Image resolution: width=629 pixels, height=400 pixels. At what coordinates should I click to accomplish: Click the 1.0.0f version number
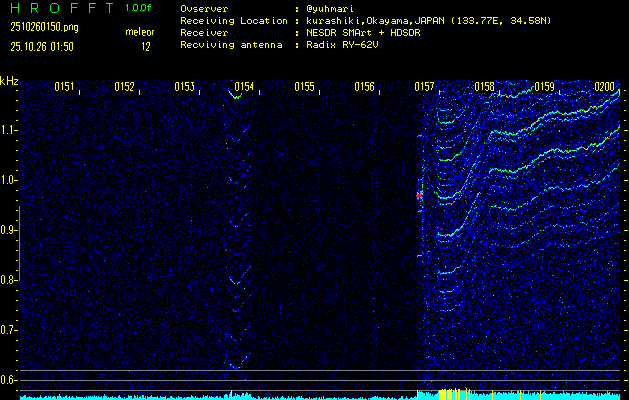pos(139,8)
